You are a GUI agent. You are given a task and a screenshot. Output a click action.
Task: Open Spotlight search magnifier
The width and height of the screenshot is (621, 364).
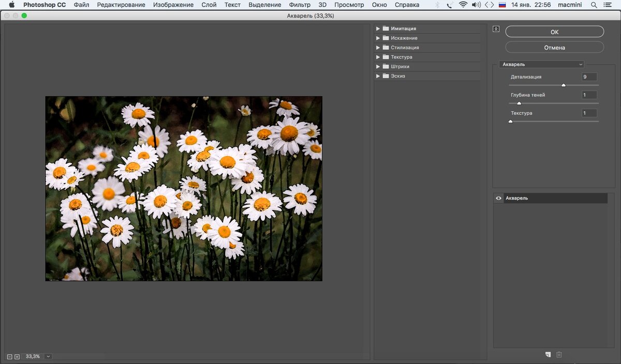[x=594, y=5]
